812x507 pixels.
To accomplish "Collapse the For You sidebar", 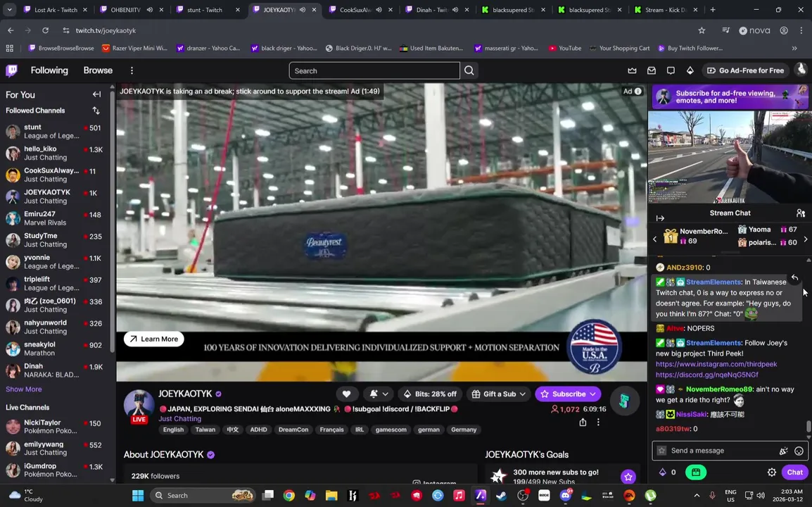I will (x=96, y=94).
